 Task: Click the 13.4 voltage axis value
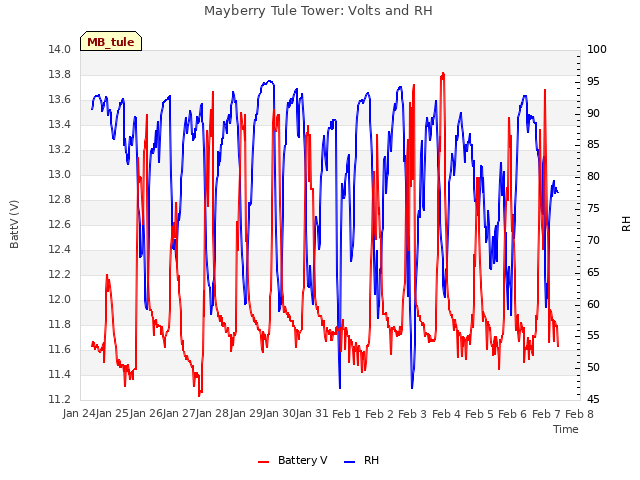(x=60, y=124)
